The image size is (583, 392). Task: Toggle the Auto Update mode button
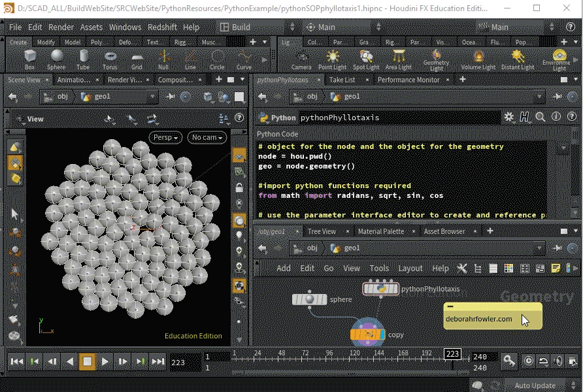tap(535, 385)
